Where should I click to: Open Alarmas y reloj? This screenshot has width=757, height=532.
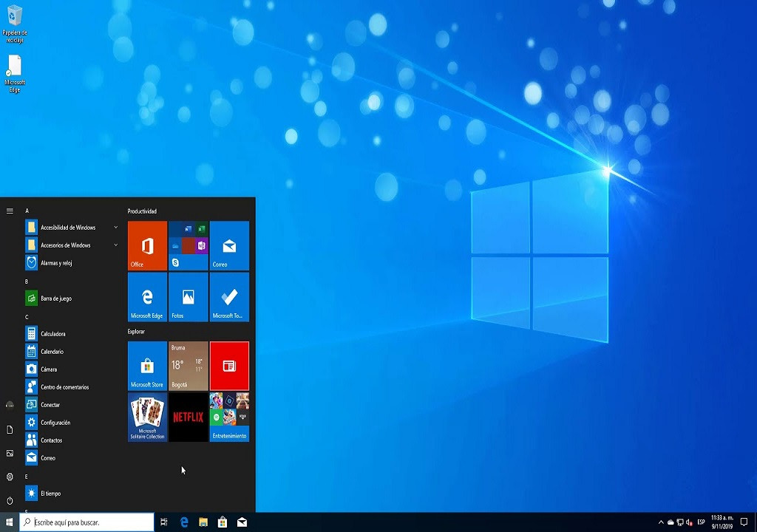coord(55,262)
